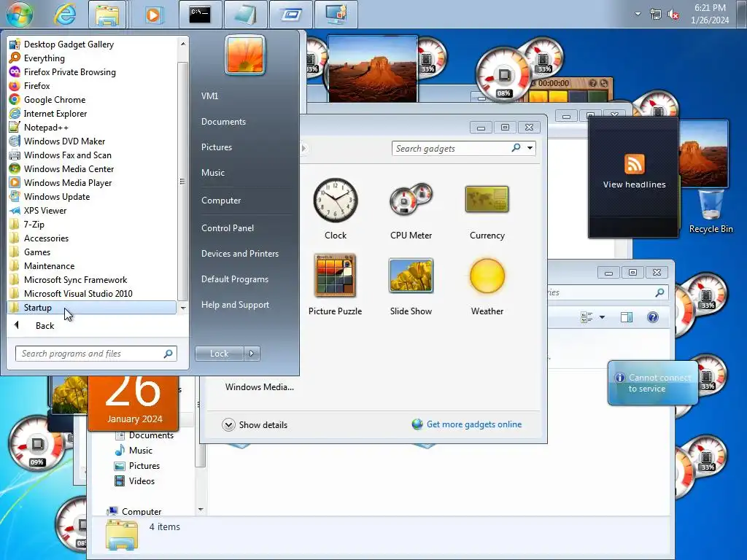The image size is (747, 560).
Task: Open Music from the Start menu
Action: click(212, 173)
